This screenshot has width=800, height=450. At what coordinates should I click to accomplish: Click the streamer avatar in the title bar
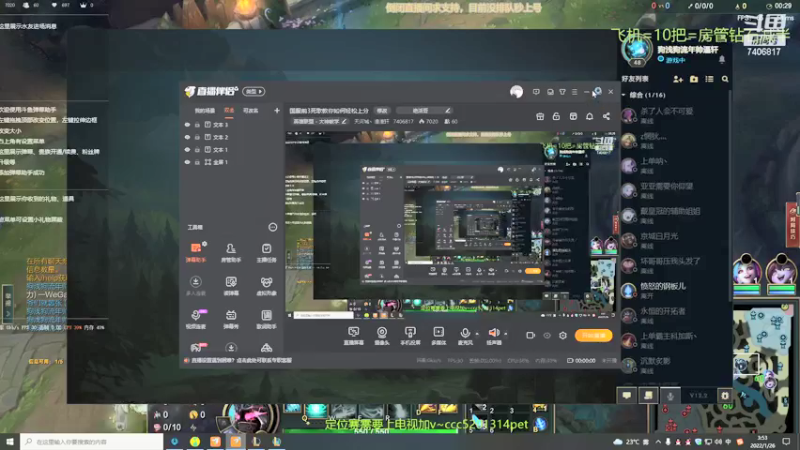pyautogui.click(x=516, y=92)
